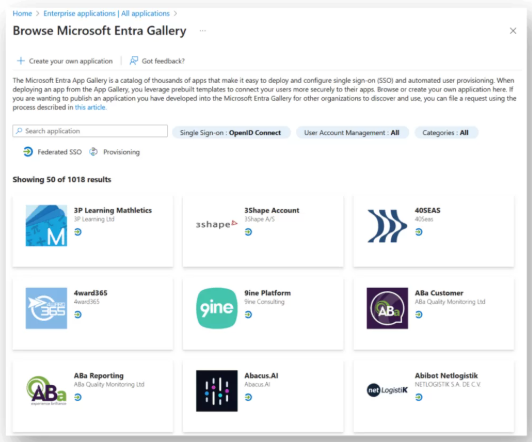Select the 3Shape Account title

272,210
